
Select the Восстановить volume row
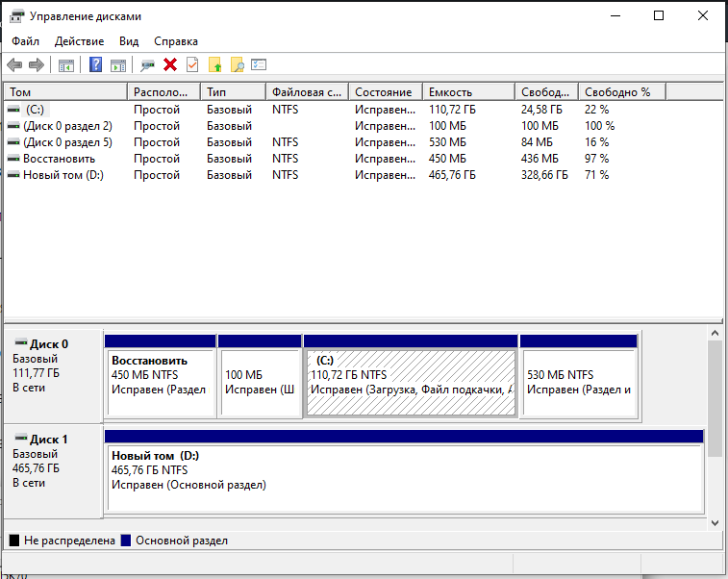click(59, 159)
